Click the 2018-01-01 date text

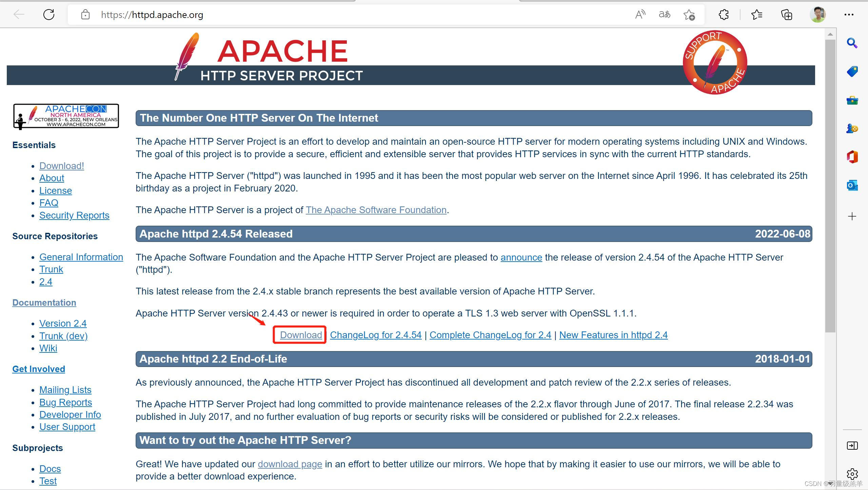782,359
